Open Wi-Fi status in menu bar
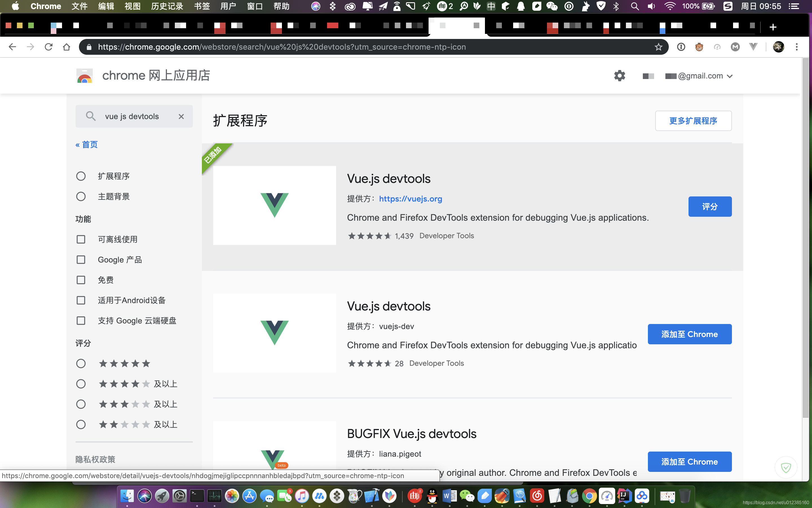Image resolution: width=812 pixels, height=508 pixels. click(670, 6)
